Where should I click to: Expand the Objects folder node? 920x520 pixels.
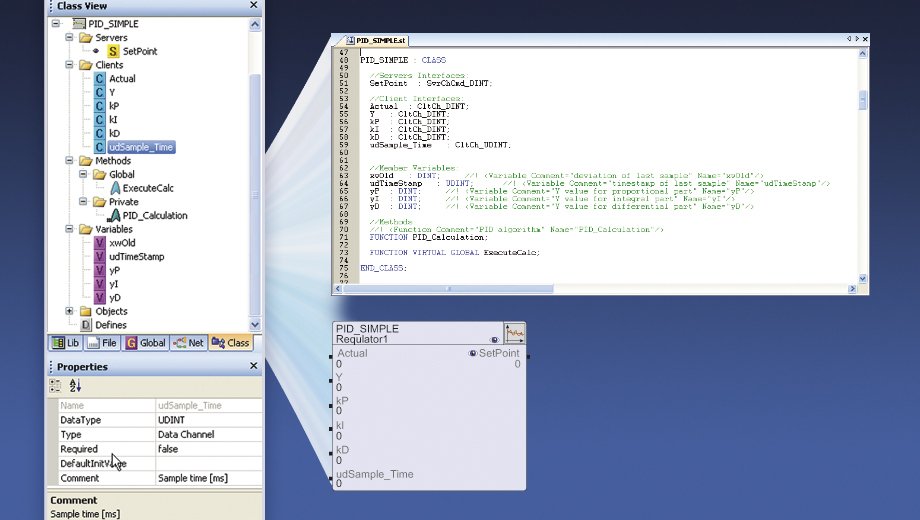tap(69, 311)
